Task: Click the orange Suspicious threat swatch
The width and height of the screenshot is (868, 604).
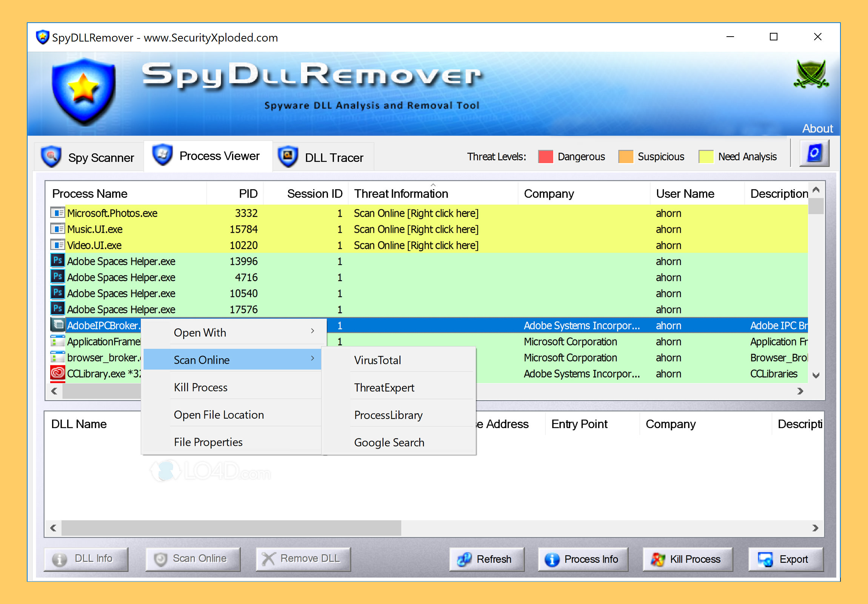Action: click(x=626, y=156)
